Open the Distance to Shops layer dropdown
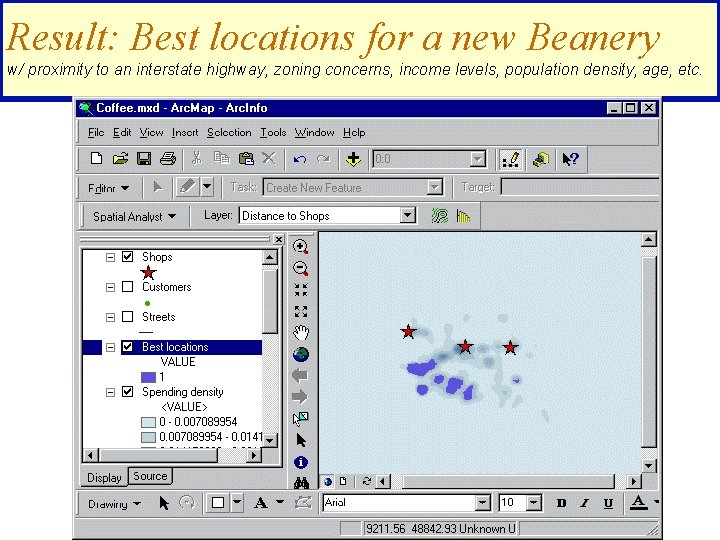 click(x=407, y=215)
